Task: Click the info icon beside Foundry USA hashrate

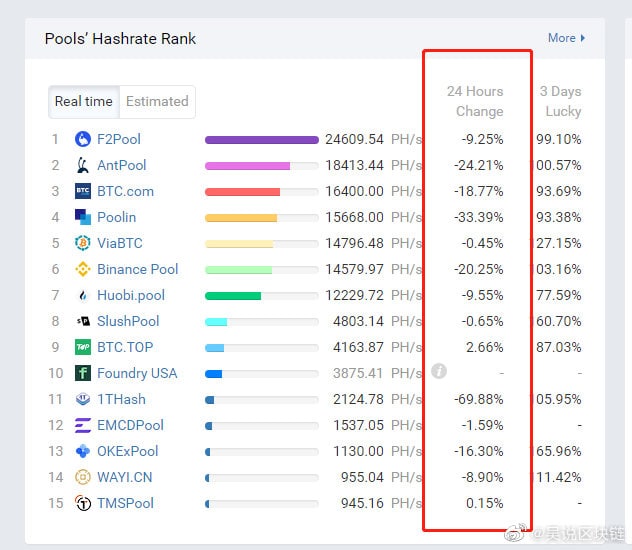Action: tap(439, 371)
